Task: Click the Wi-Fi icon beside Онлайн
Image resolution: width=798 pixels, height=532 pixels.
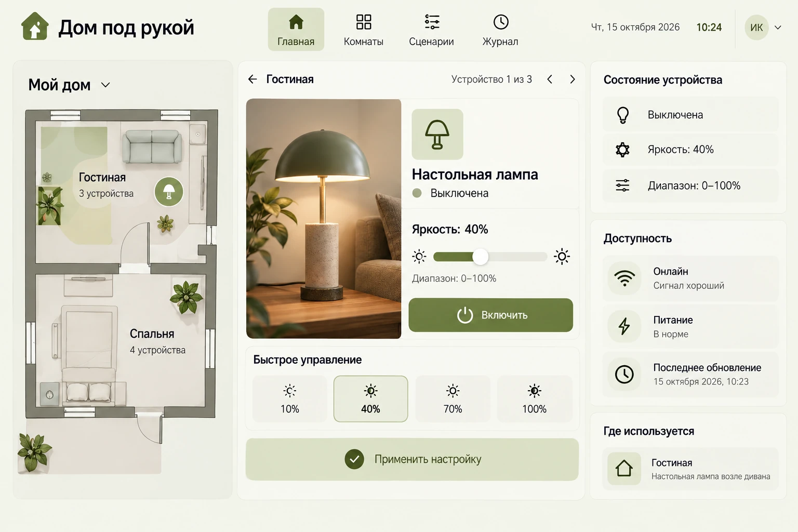Action: [x=624, y=278]
